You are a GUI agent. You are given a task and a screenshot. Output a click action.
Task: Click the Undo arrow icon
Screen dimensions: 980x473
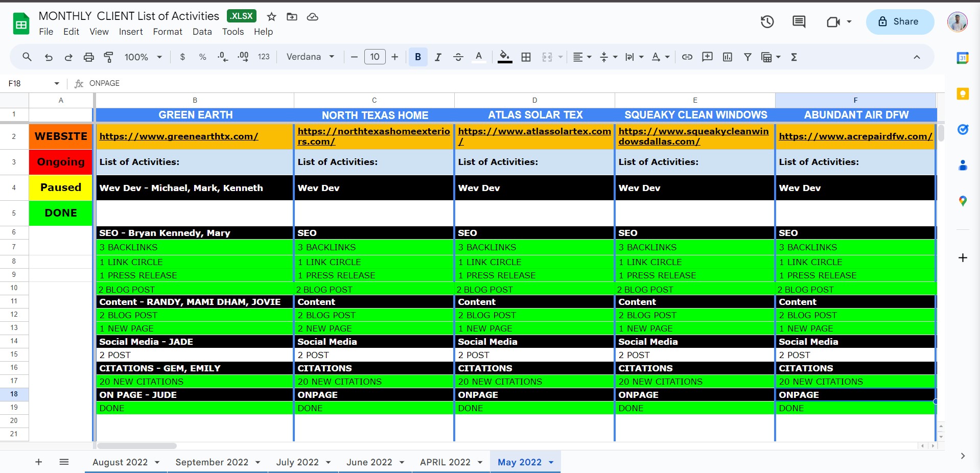tap(49, 57)
